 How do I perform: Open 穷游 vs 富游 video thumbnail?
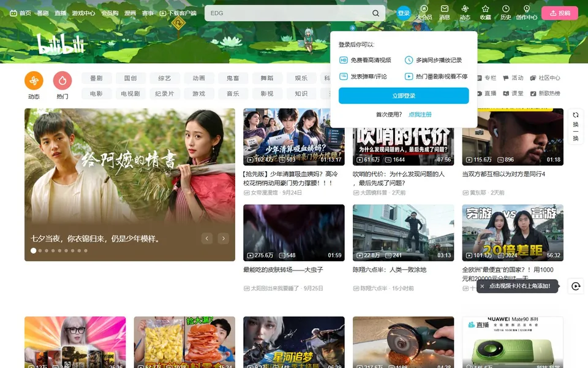click(513, 232)
